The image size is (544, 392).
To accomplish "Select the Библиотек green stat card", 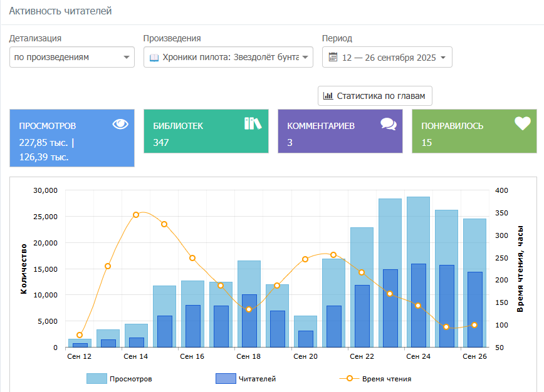I will pos(206,131).
